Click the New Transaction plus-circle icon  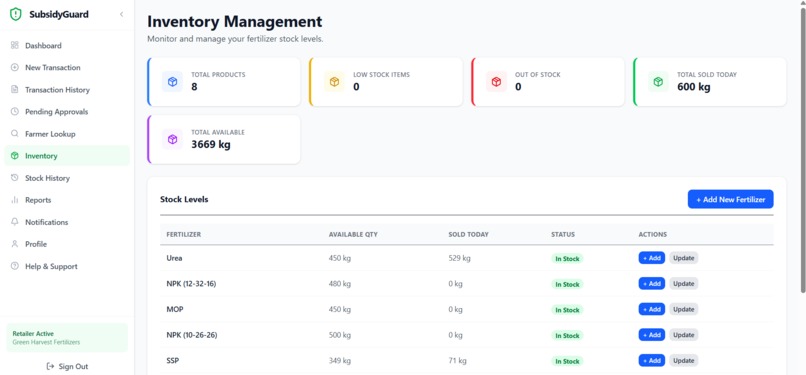click(14, 68)
